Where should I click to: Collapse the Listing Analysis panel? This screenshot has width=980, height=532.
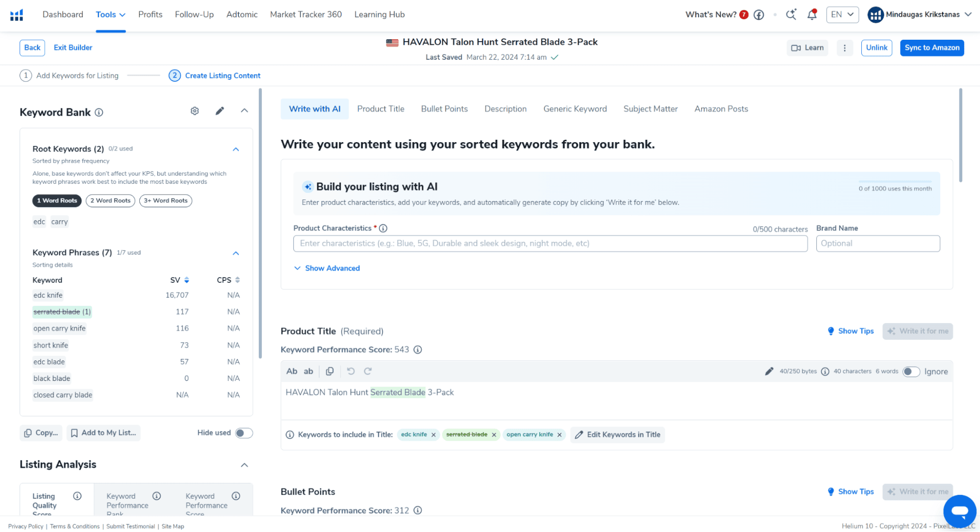244,465
